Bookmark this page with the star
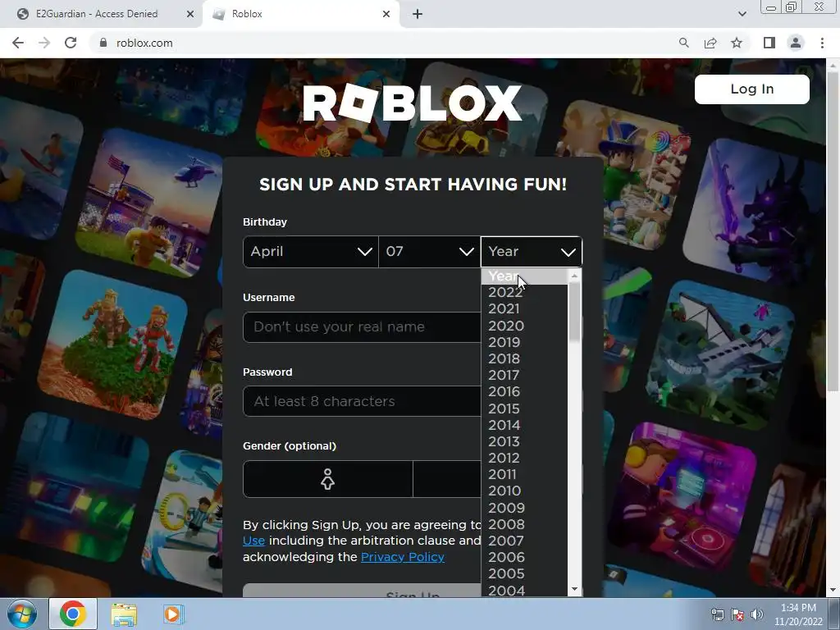 737,43
